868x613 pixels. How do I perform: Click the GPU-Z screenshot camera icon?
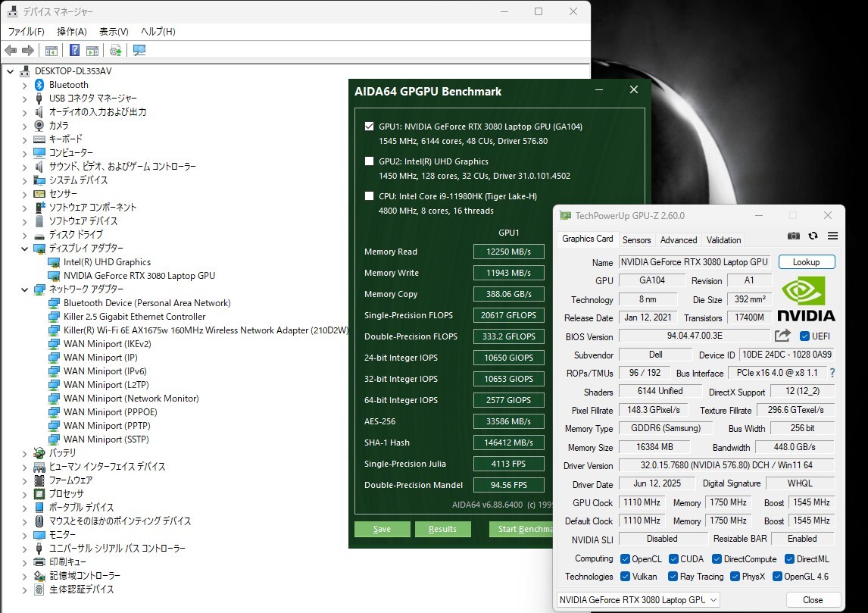point(793,236)
